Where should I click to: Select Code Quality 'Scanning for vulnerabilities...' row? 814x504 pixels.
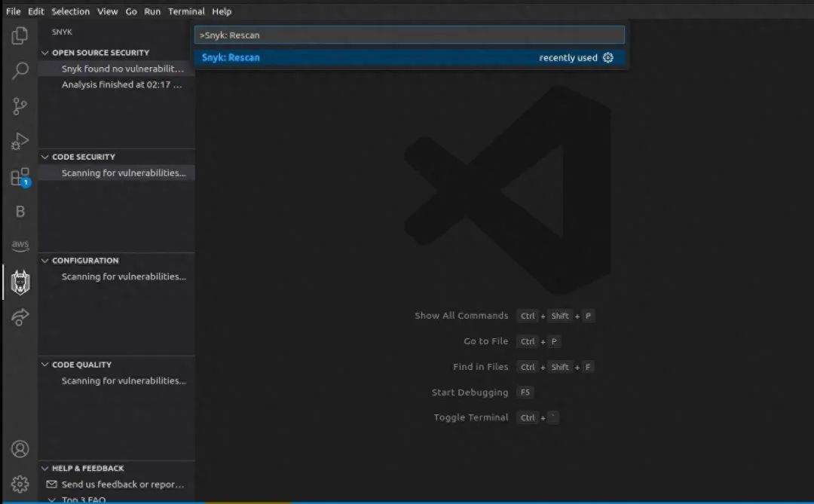point(117,380)
